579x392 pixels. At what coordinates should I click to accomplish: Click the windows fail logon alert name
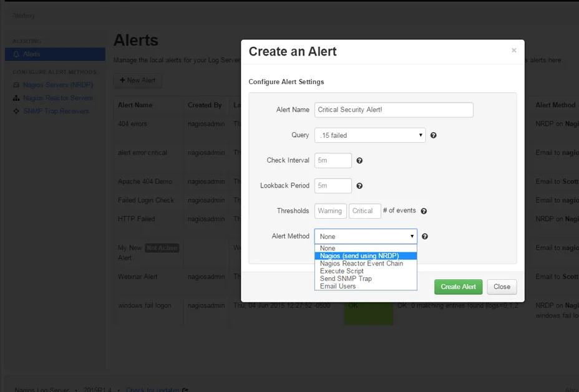144,305
